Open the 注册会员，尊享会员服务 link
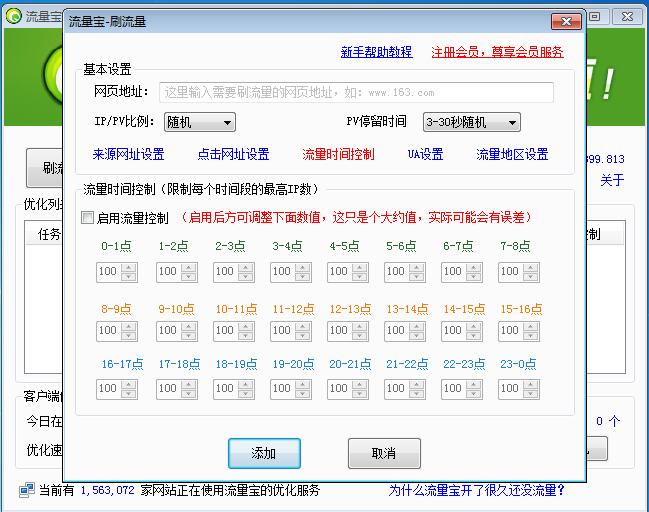Viewport: 649px width, 512px height. point(497,52)
